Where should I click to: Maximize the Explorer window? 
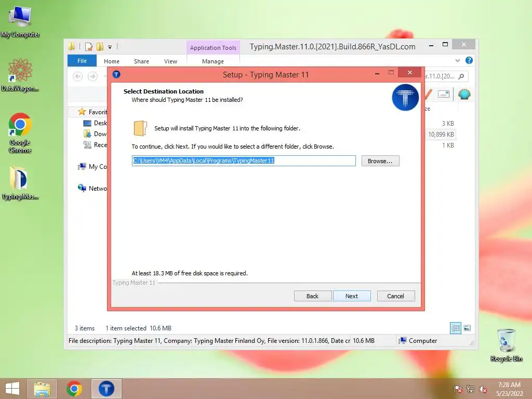445,45
